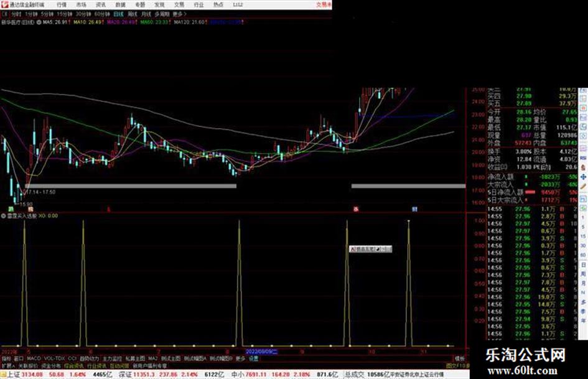Screen dimensions: 588x379
Task: Open the 互动问答 tab
Action: pos(119,366)
